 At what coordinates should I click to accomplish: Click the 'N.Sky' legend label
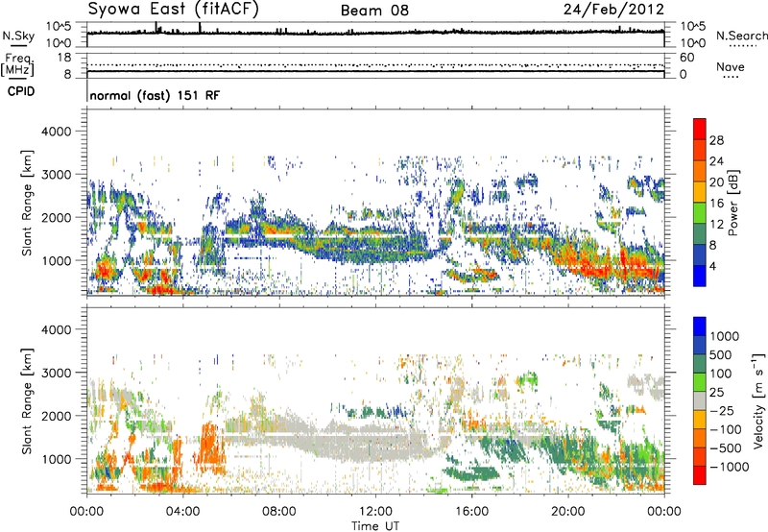[18, 36]
